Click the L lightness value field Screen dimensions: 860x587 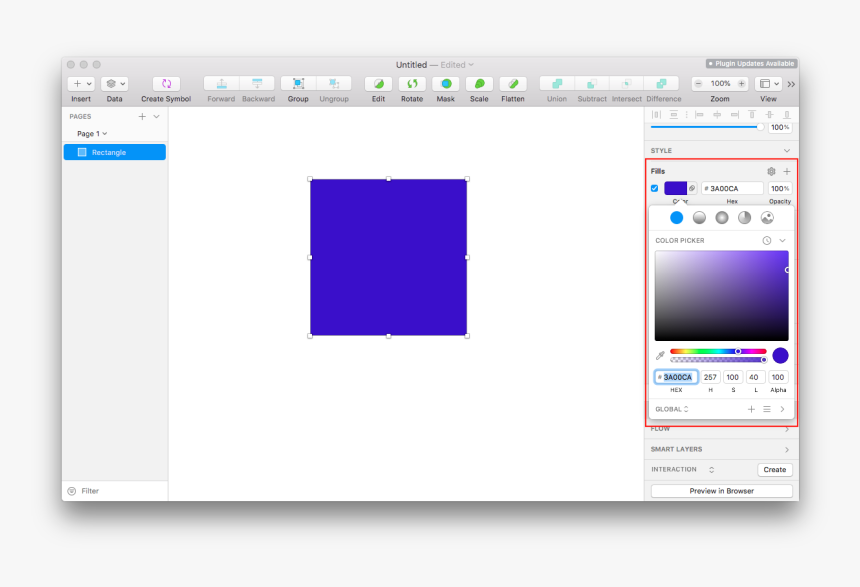755,377
